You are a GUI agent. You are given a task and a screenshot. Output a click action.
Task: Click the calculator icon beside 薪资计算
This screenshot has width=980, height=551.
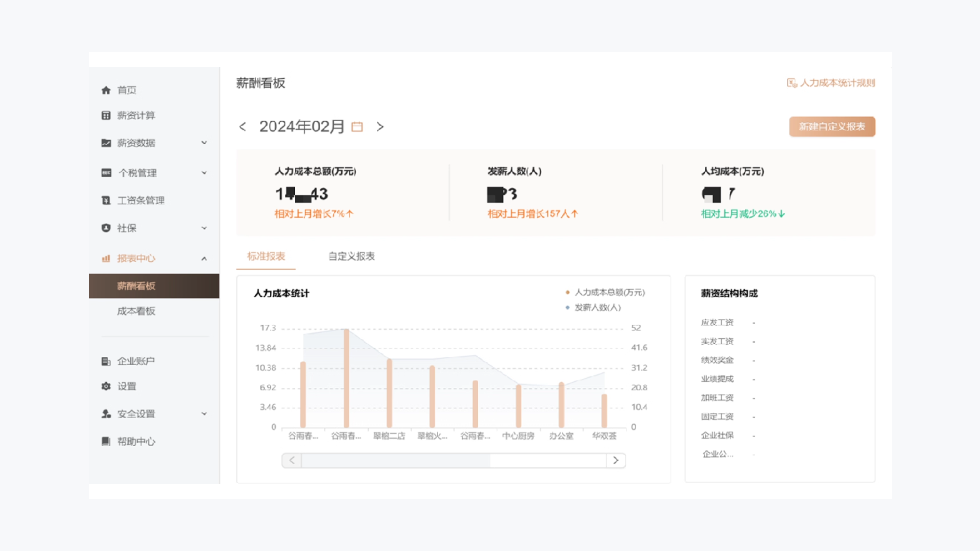click(x=106, y=115)
